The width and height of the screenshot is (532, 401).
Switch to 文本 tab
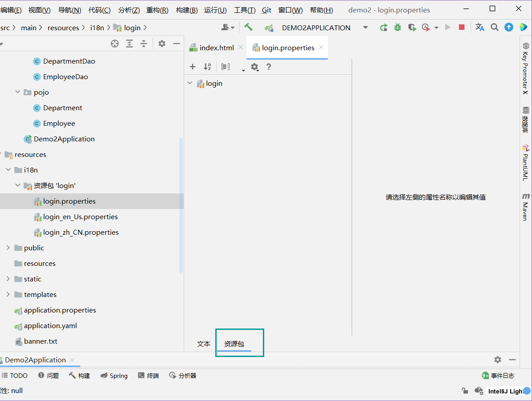(x=204, y=344)
